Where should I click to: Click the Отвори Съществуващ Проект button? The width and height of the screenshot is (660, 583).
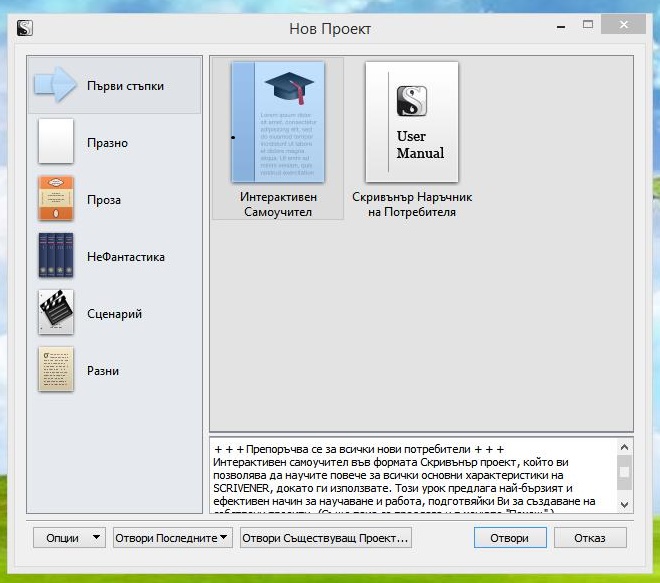pos(326,538)
